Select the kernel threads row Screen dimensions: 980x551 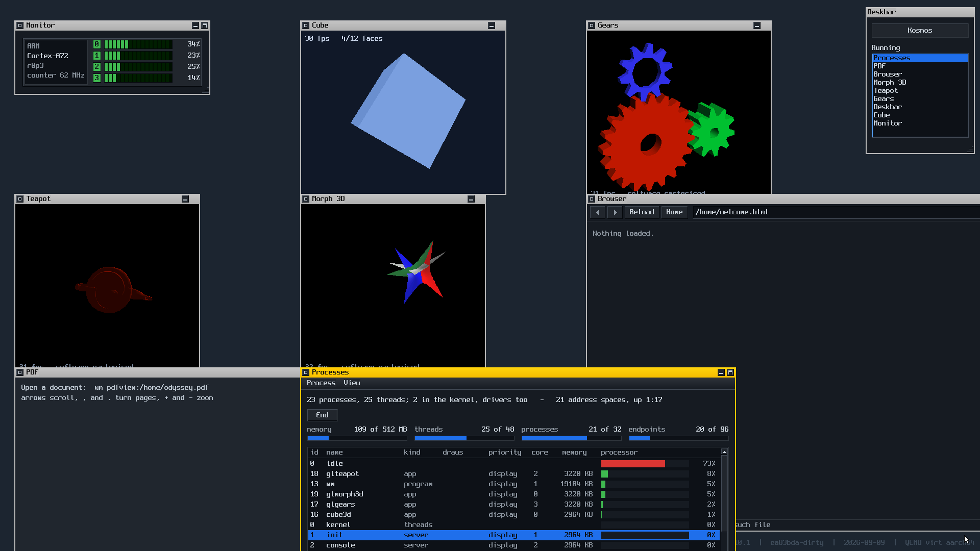coord(514,525)
